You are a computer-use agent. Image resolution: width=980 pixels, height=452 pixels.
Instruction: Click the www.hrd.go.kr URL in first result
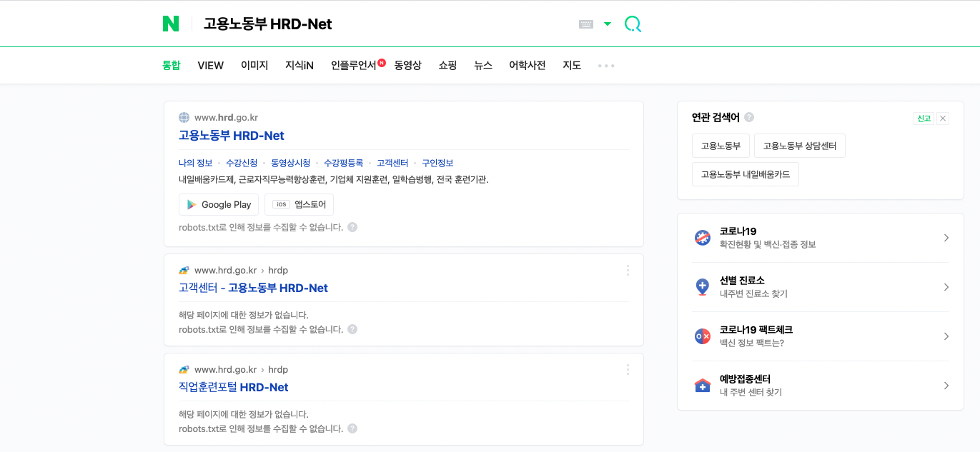click(226, 118)
